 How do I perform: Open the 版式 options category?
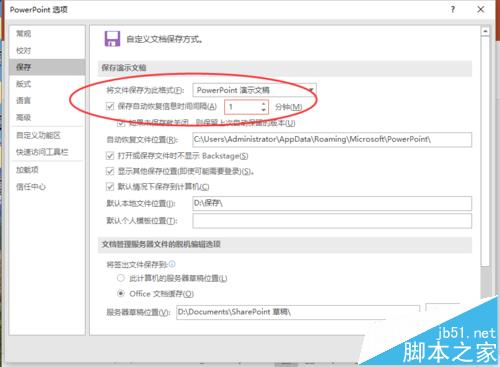tap(23, 84)
